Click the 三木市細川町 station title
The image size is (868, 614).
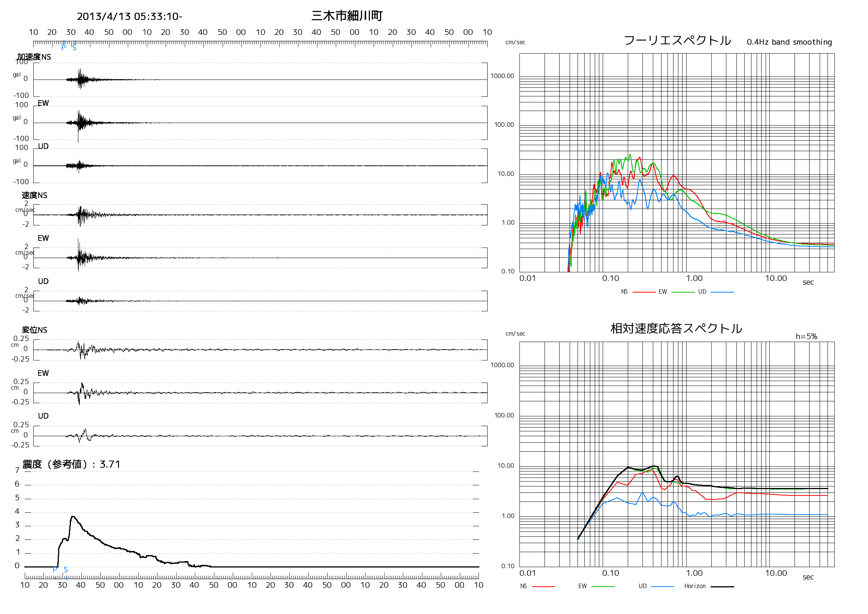coord(347,16)
